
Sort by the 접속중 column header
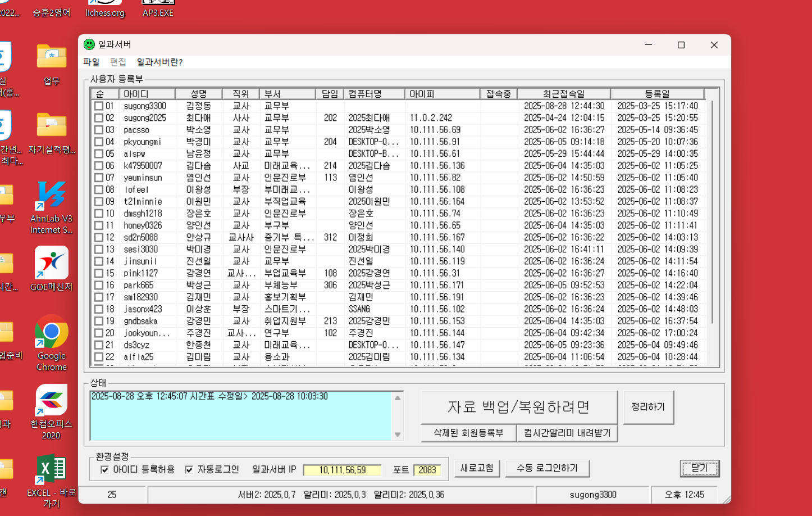499,94
